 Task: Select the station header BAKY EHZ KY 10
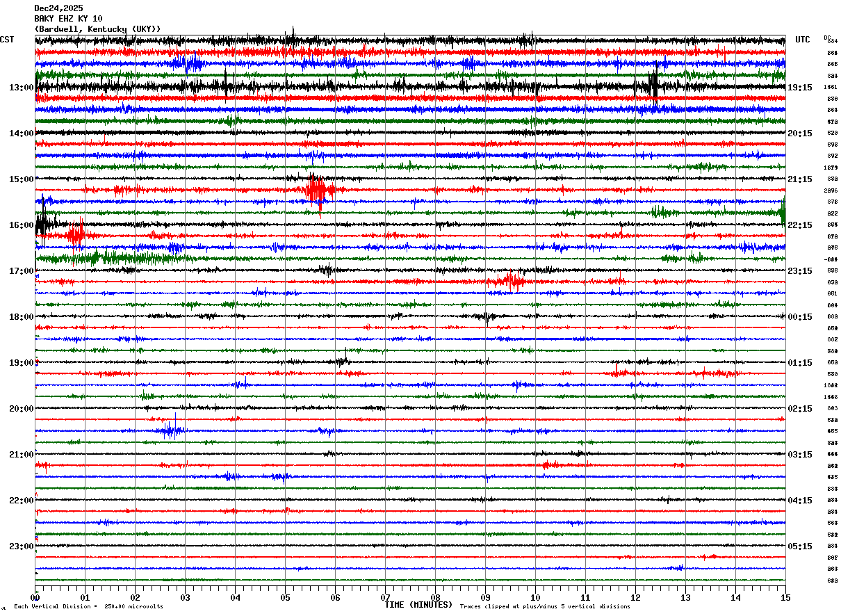click(68, 19)
